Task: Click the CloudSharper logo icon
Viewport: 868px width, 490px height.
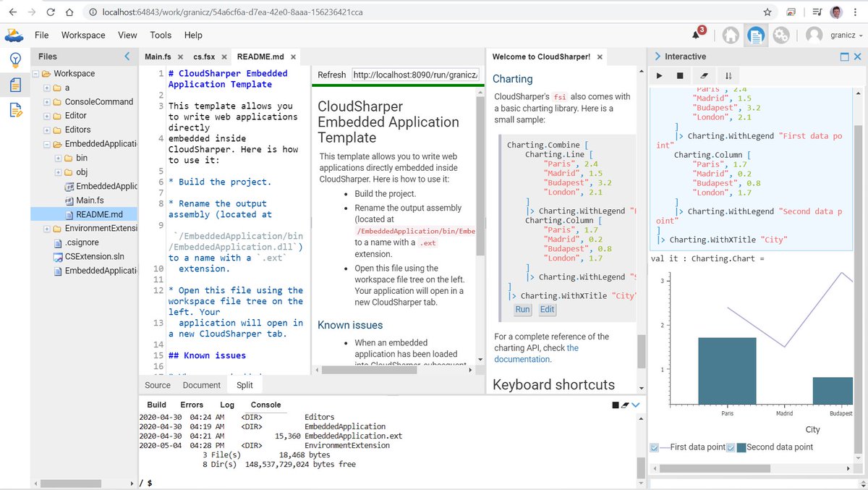Action: click(14, 35)
